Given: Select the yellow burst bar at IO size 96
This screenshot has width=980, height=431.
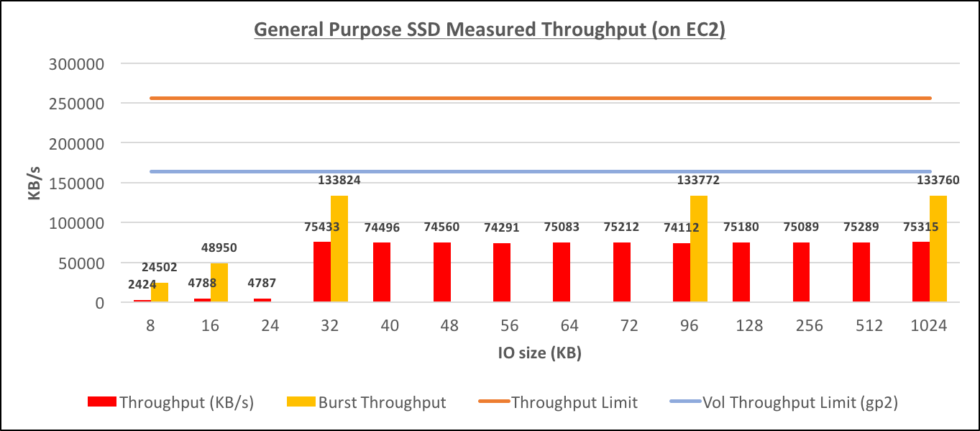Looking at the screenshot, I should [x=698, y=249].
